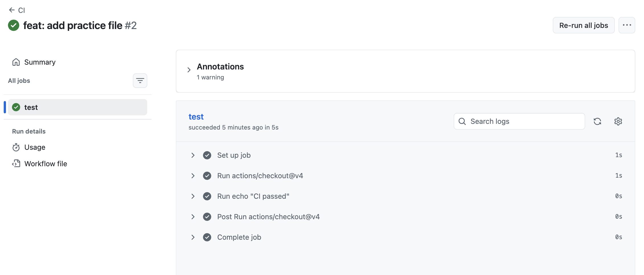Open the three-dot more options menu

[627, 25]
